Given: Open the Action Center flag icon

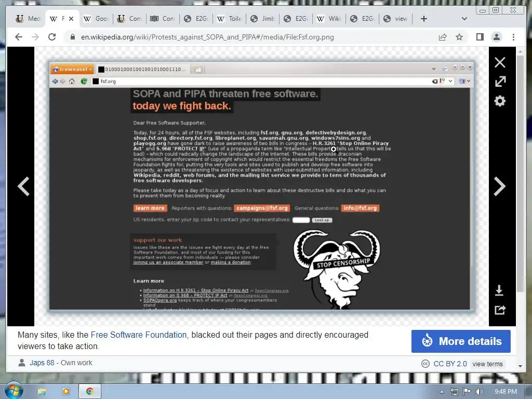Looking at the screenshot, I should (467, 392).
